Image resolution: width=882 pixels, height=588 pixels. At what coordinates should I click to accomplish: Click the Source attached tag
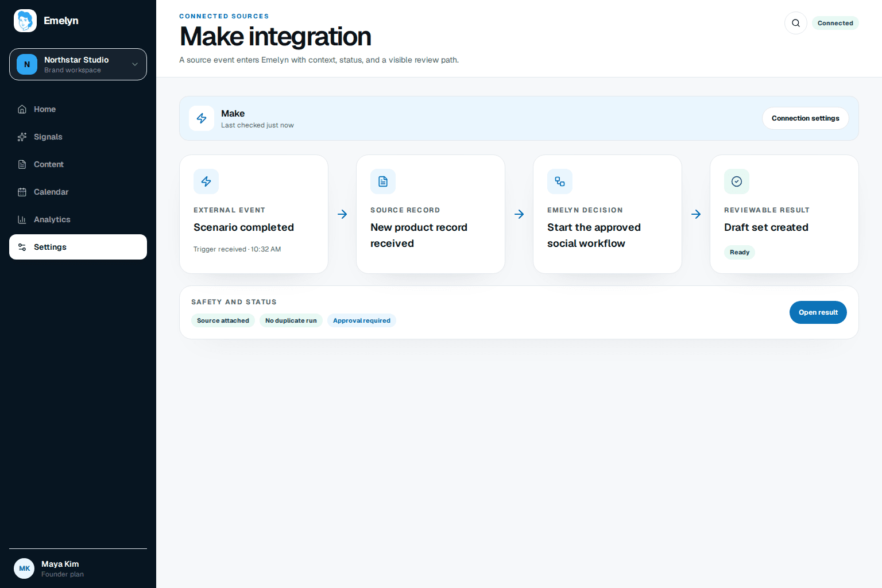[x=223, y=320]
